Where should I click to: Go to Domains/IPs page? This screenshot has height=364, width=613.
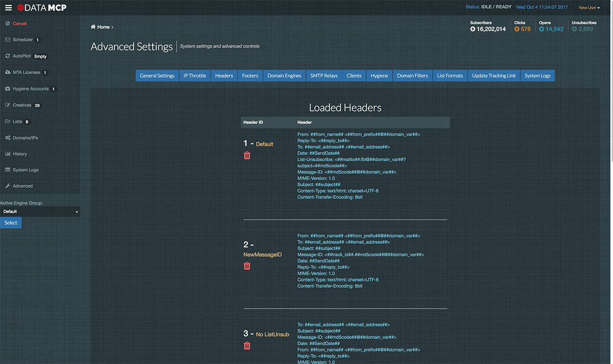(x=26, y=138)
